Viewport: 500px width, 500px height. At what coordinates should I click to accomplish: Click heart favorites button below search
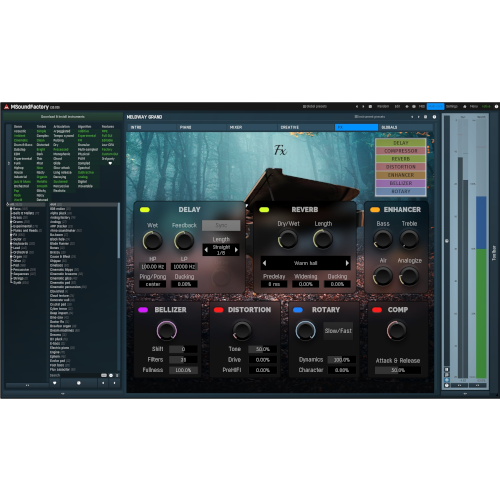click(55, 383)
